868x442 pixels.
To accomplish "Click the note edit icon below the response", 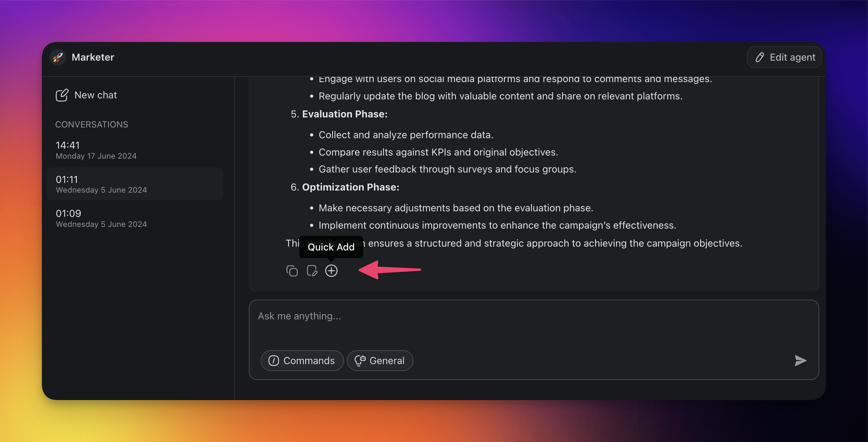I will tap(312, 271).
